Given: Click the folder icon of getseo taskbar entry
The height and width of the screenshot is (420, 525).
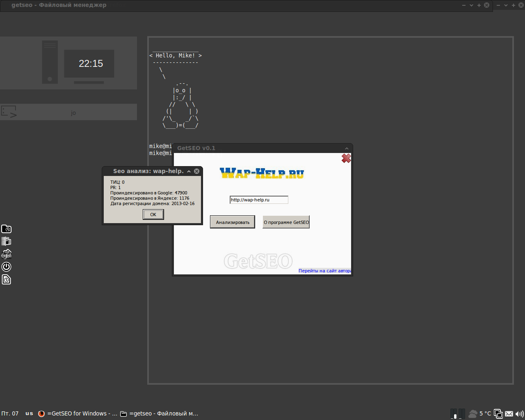Looking at the screenshot, I should [123, 413].
